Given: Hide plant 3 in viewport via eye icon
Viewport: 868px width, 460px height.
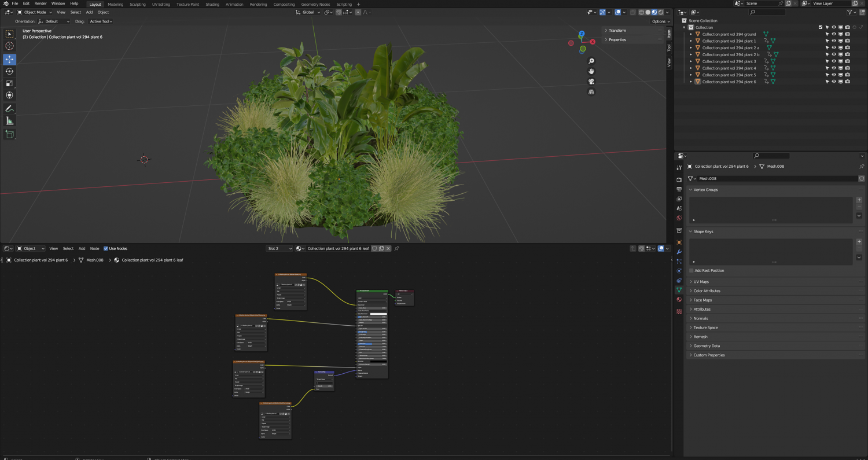Looking at the screenshot, I should click(x=834, y=61).
